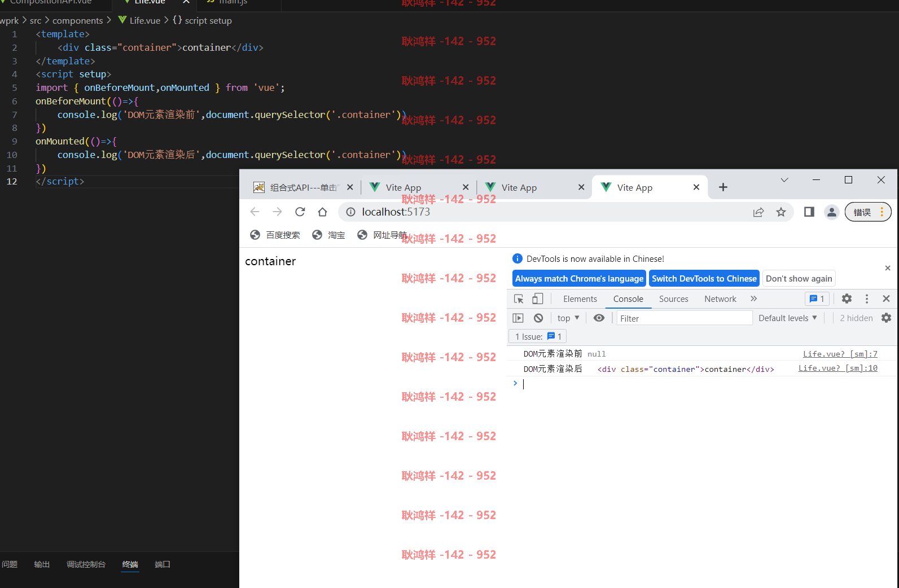Go back in Chrome history

pyautogui.click(x=255, y=212)
